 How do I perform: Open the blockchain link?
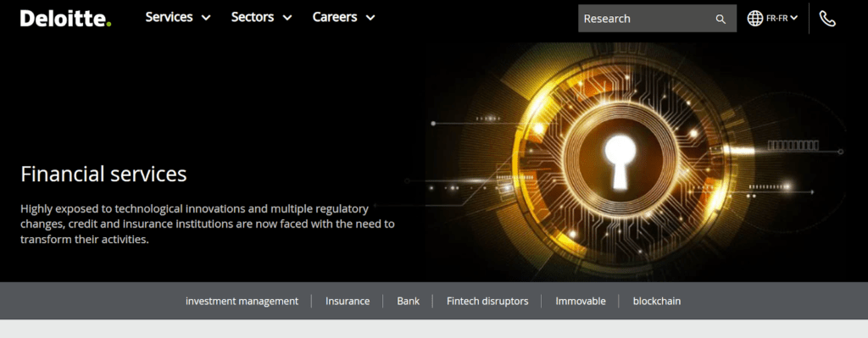[x=657, y=302]
